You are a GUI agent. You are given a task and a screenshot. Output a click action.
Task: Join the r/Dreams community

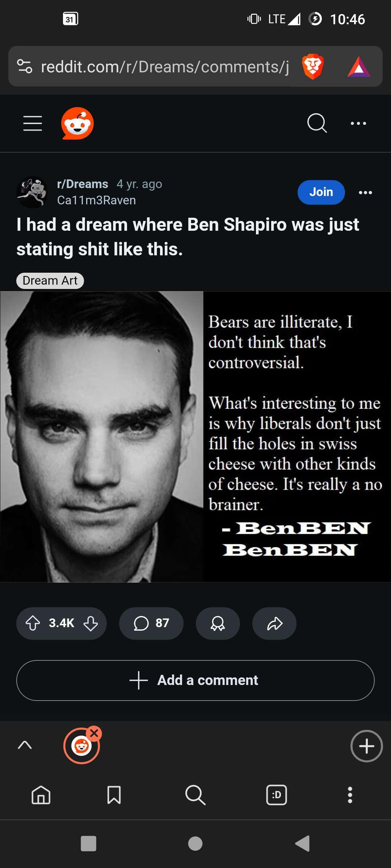tap(321, 192)
